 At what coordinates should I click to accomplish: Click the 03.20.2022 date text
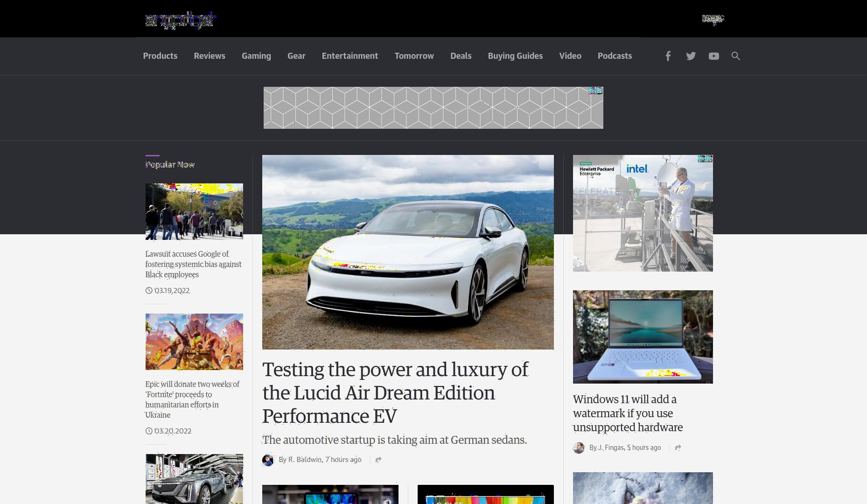coord(173,431)
